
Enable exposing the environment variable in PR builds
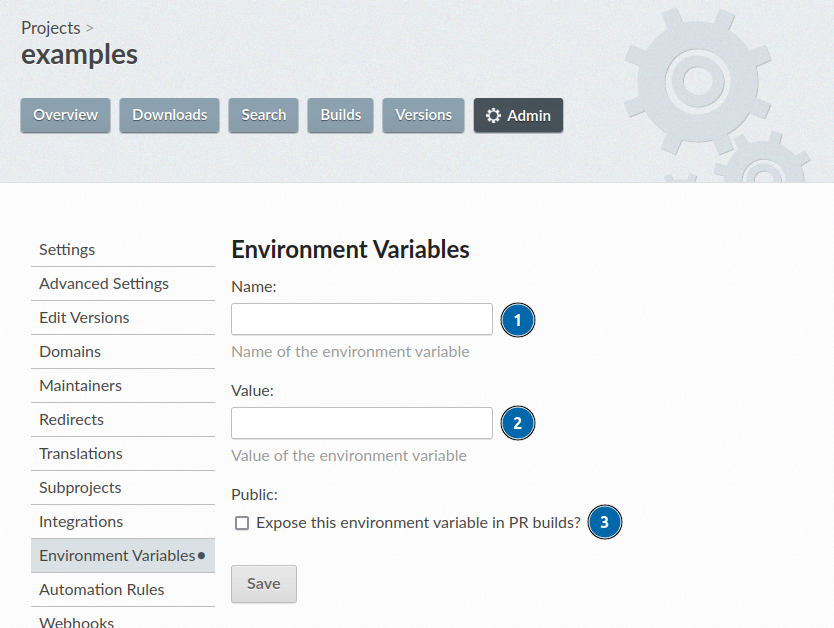coord(241,523)
